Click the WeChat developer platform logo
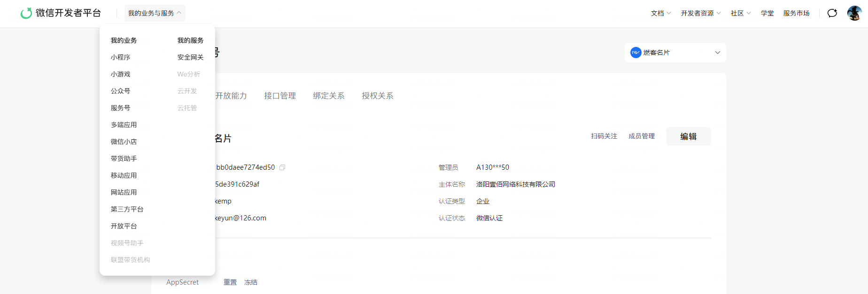868x294 pixels. [x=61, y=13]
